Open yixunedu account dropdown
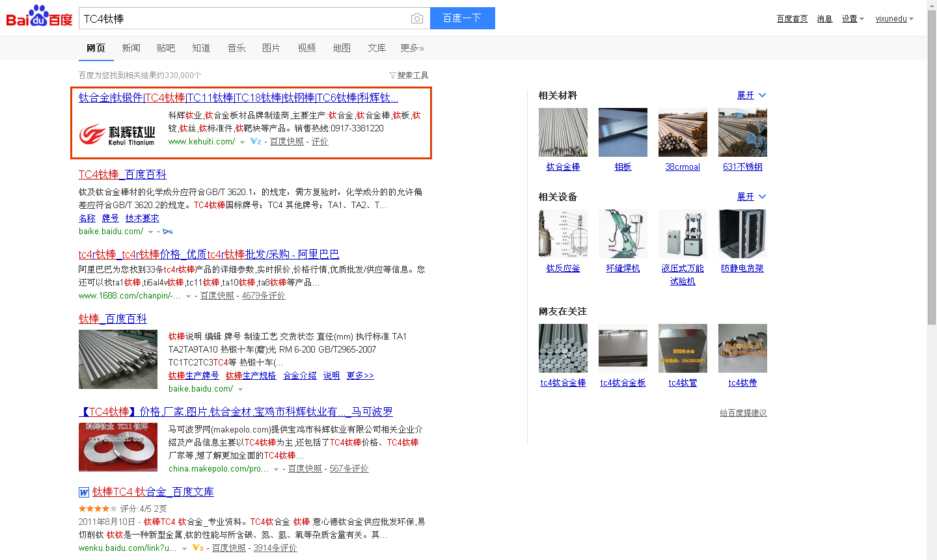 click(x=895, y=19)
